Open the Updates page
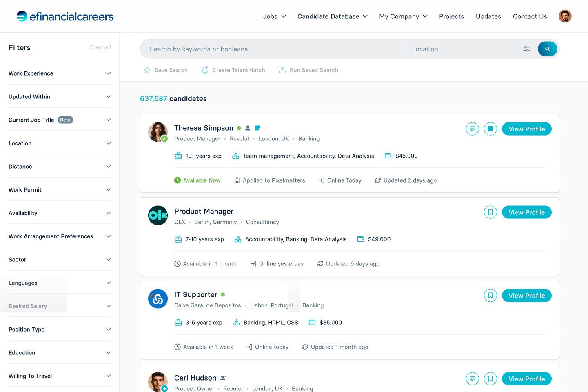The image size is (588, 392). (x=488, y=16)
